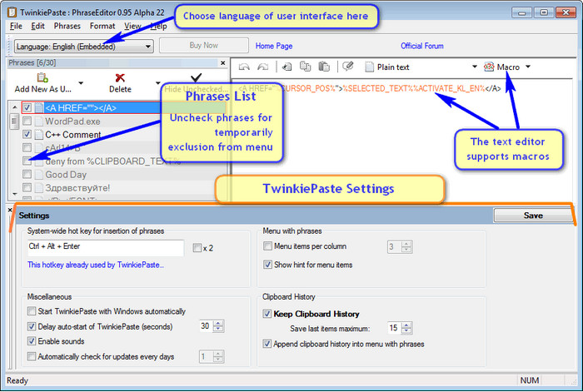Click the %SELECTED_TEXT% macro in the editor

pos(378,88)
